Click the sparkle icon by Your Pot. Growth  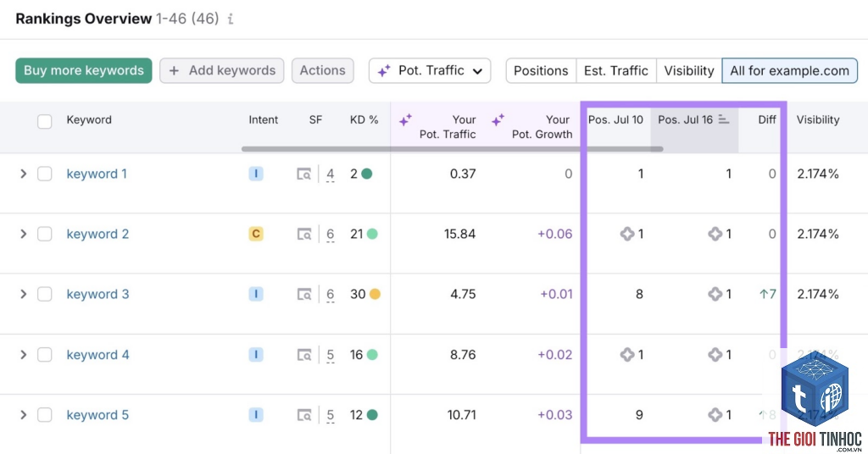(498, 119)
